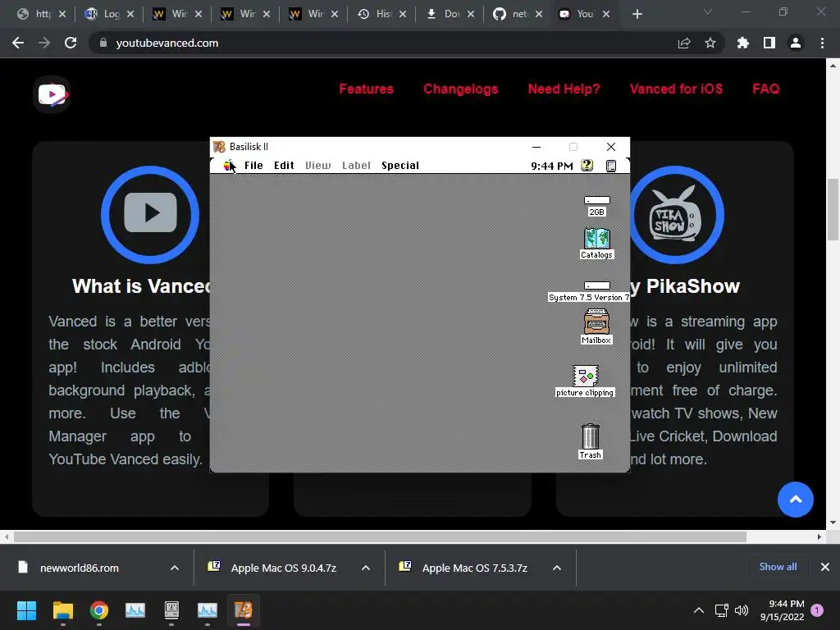Go back in Chrome

pyautogui.click(x=18, y=43)
